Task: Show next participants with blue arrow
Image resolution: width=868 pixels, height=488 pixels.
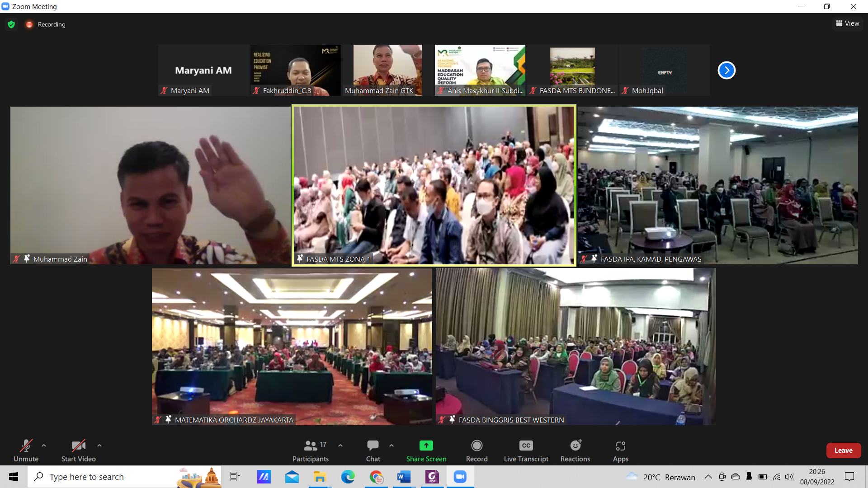Action: point(726,70)
